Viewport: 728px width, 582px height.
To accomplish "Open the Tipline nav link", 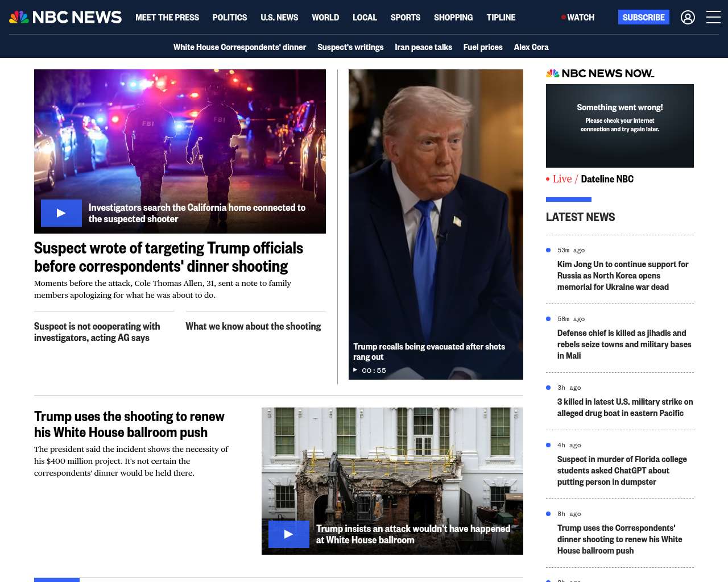I will pyautogui.click(x=500, y=18).
